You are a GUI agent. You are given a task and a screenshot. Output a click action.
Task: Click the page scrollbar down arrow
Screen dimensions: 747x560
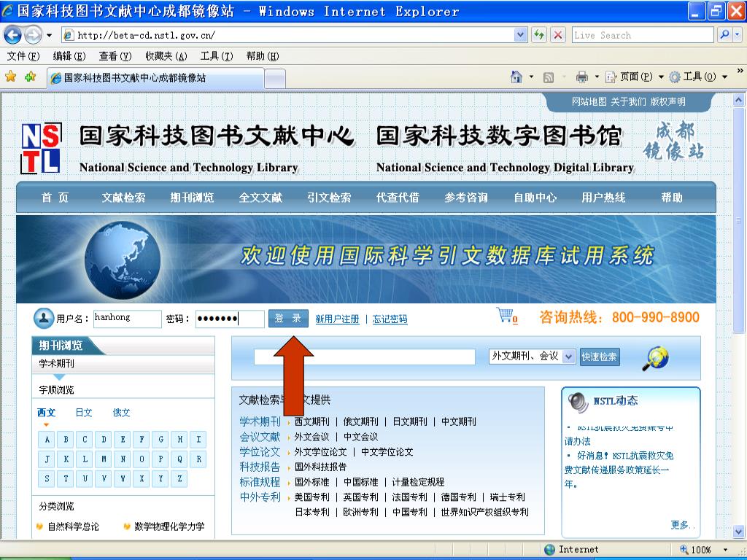pos(738,532)
